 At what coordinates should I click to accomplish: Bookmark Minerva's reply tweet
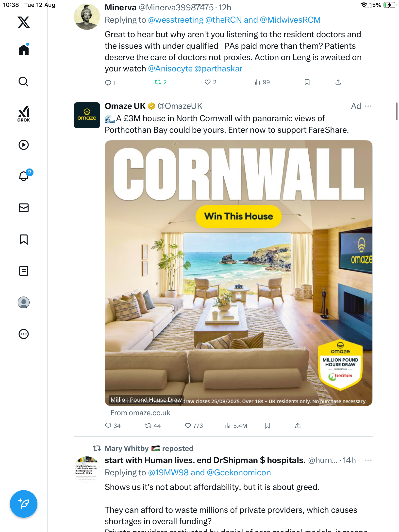[307, 82]
